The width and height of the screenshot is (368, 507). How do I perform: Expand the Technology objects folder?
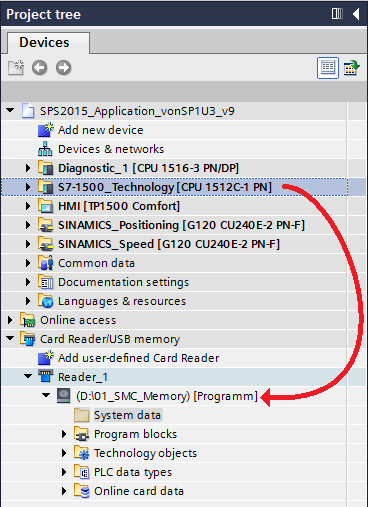tap(64, 453)
